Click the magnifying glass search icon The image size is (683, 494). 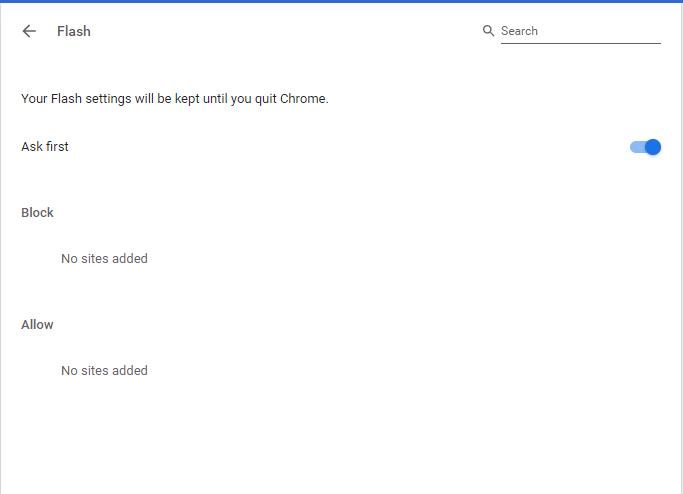point(488,31)
